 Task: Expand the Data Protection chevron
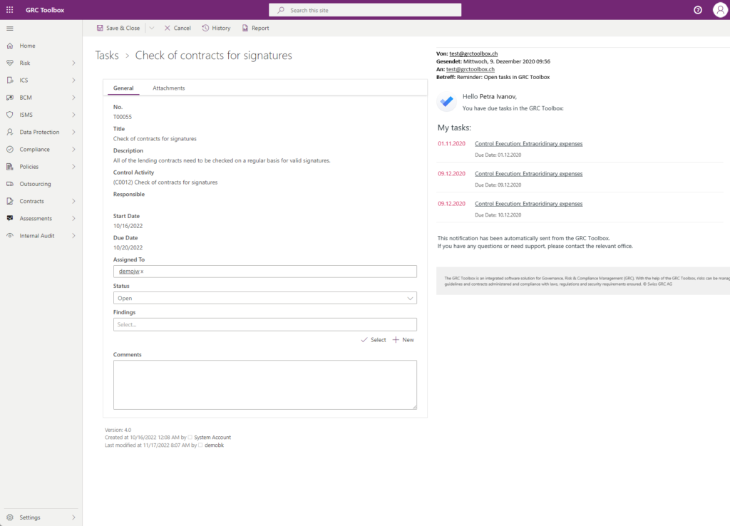click(74, 132)
